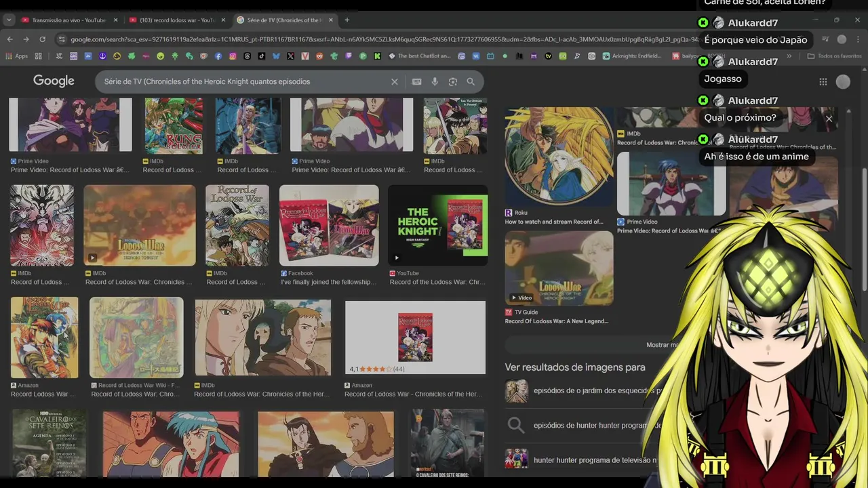Image resolution: width=868 pixels, height=488 pixels.
Task: Open the on-screen keyboard in search box
Action: click(x=416, y=81)
